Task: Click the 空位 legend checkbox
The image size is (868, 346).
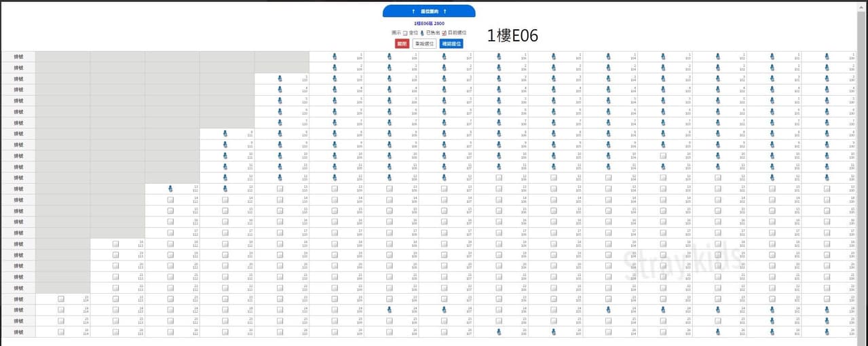Action: pyautogui.click(x=405, y=33)
